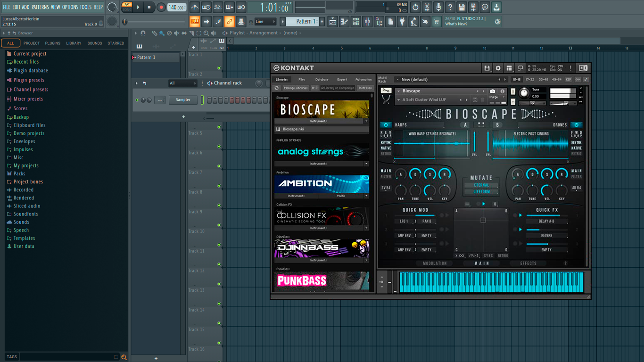Adjust the harps layer LVL slider
The image size is (644, 362).
coord(475,142)
